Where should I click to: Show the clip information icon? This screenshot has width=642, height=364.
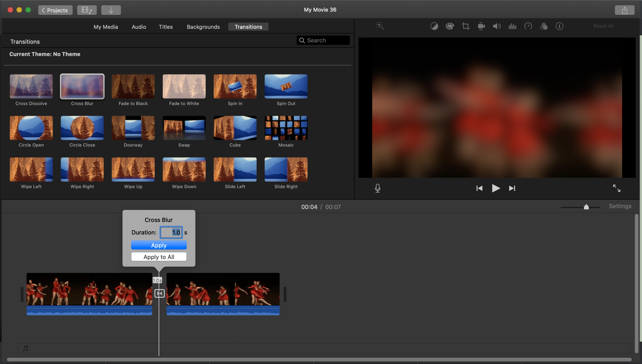pyautogui.click(x=559, y=26)
